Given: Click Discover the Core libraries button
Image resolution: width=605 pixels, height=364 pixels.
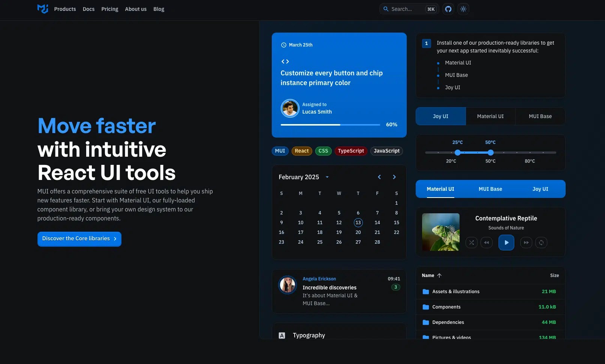Looking at the screenshot, I should [x=79, y=239].
